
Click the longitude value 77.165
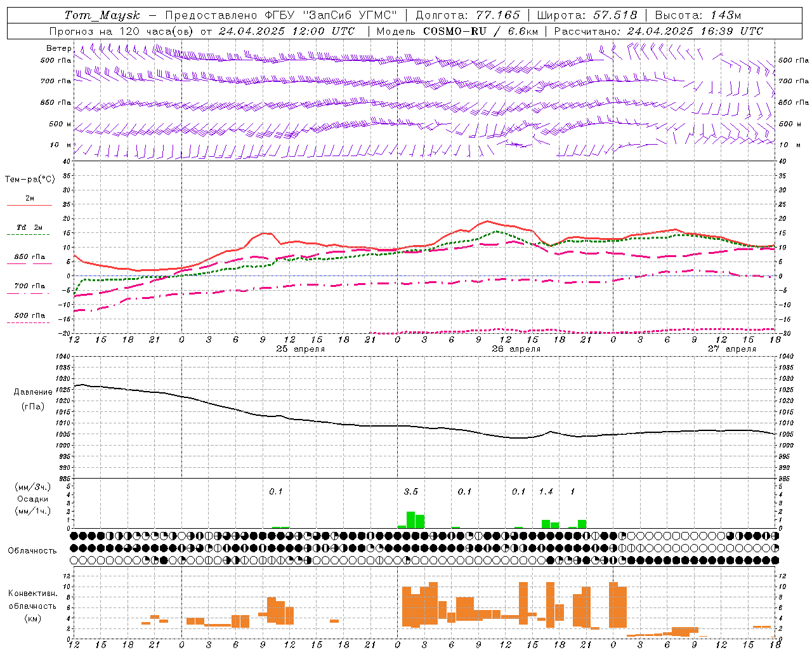point(498,15)
